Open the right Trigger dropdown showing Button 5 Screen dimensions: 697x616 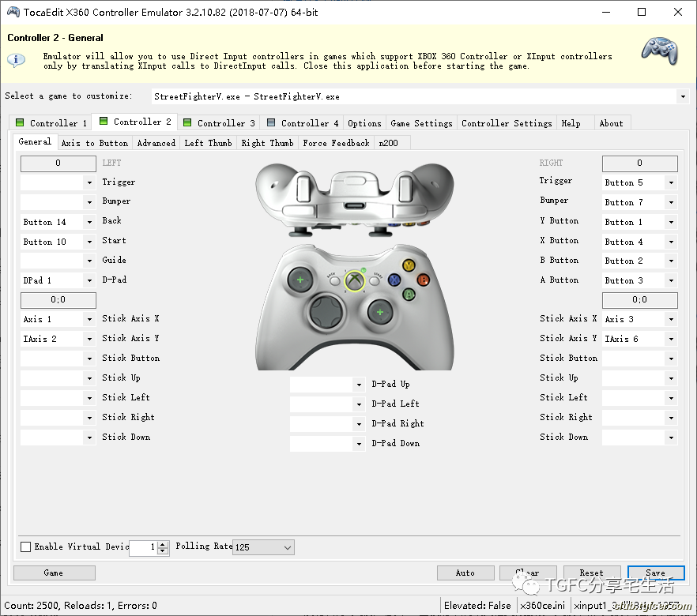pyautogui.click(x=671, y=182)
